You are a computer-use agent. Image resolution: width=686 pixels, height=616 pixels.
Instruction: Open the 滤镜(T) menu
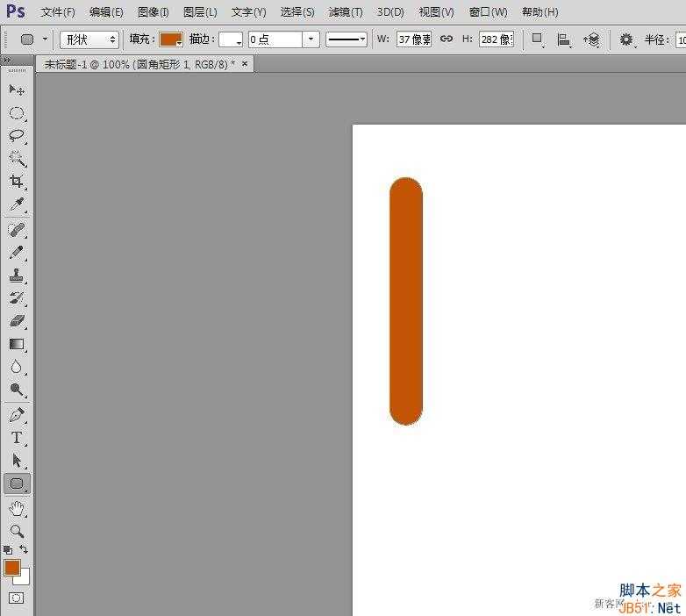345,12
